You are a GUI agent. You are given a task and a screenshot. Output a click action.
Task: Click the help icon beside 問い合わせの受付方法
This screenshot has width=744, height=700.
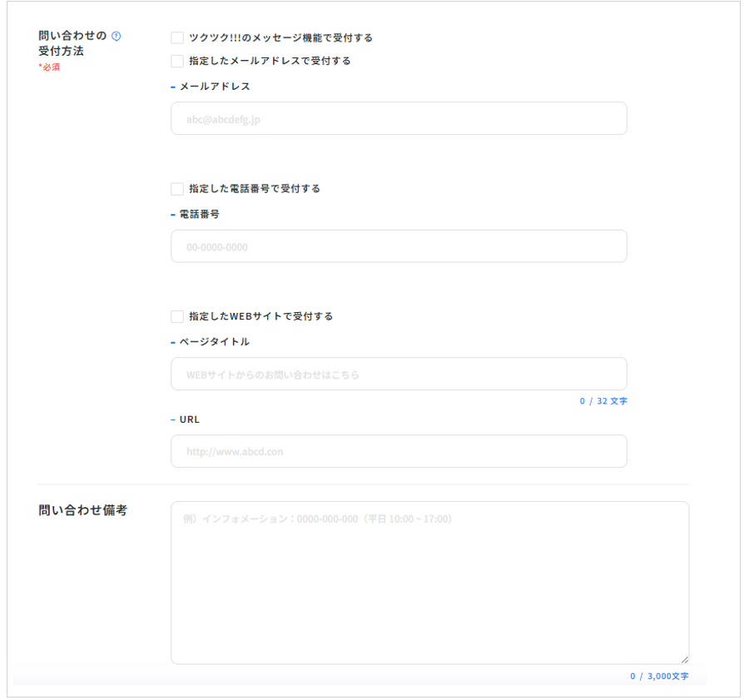click(x=117, y=36)
